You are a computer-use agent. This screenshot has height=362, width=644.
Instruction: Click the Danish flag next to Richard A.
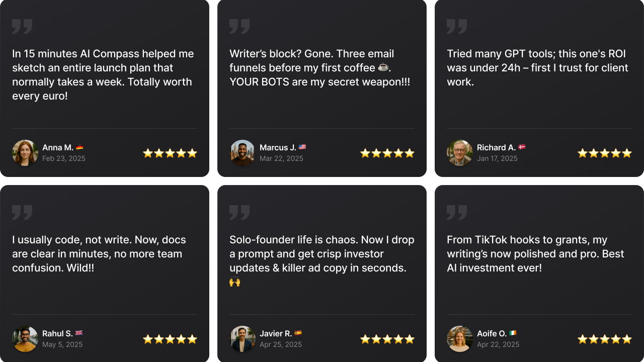(x=522, y=147)
